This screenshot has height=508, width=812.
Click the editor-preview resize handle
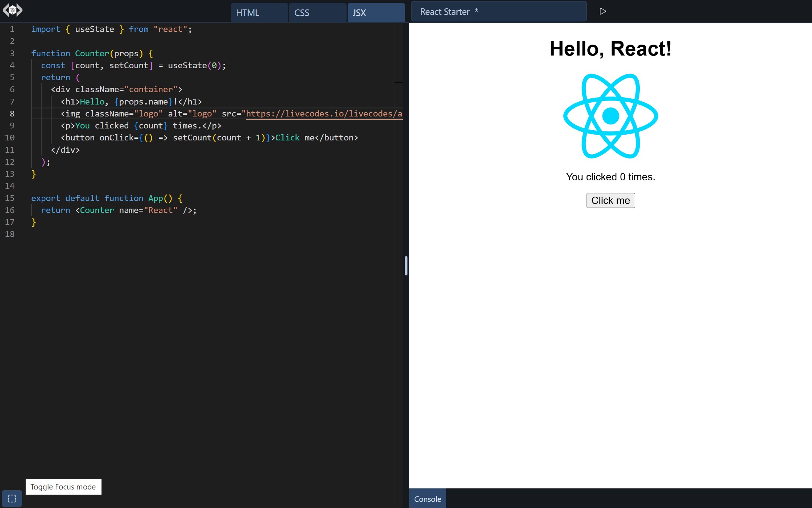coord(406,266)
